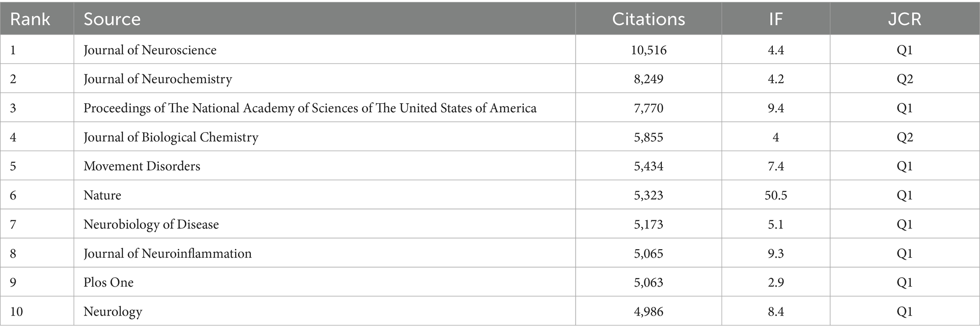Select the Journal of Neuroinflammation cell

pyautogui.click(x=167, y=253)
